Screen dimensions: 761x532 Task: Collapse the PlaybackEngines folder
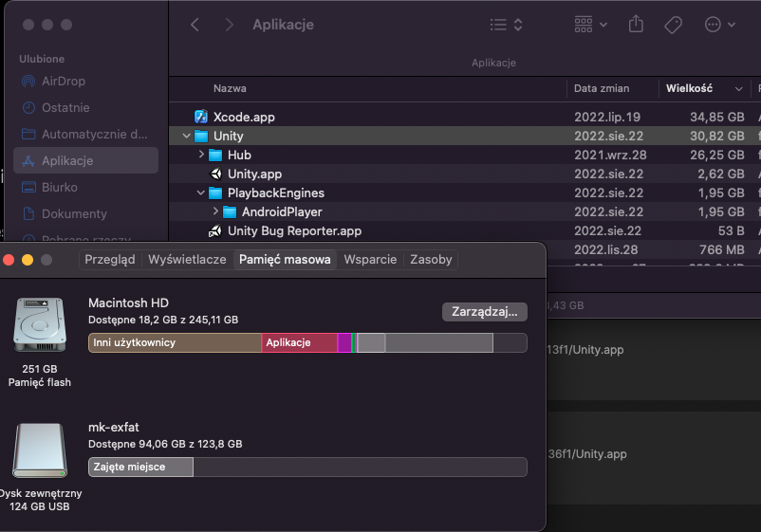tap(200, 193)
